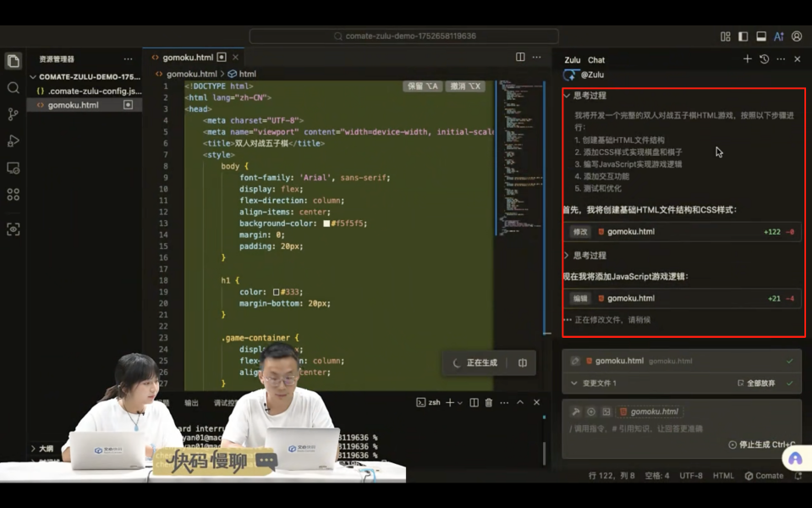Viewport: 812px width, 508px height.
Task: Split the gomoku.html editor to the right
Action: coord(520,57)
